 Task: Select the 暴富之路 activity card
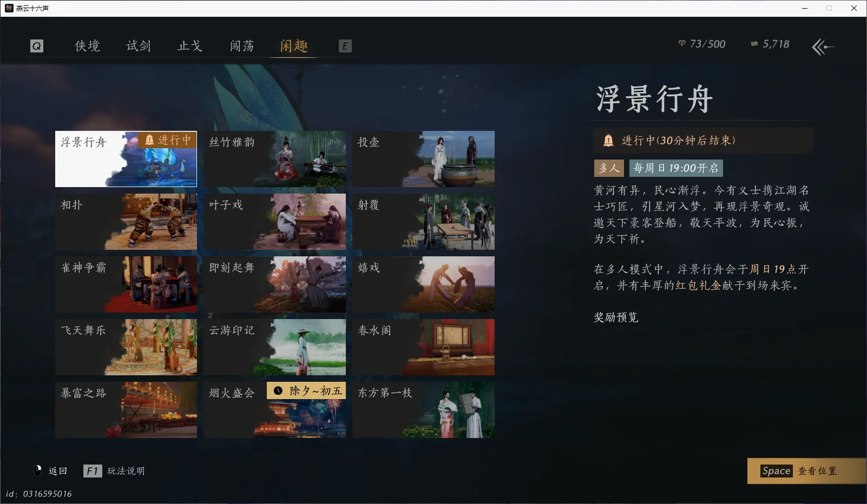pyautogui.click(x=126, y=410)
